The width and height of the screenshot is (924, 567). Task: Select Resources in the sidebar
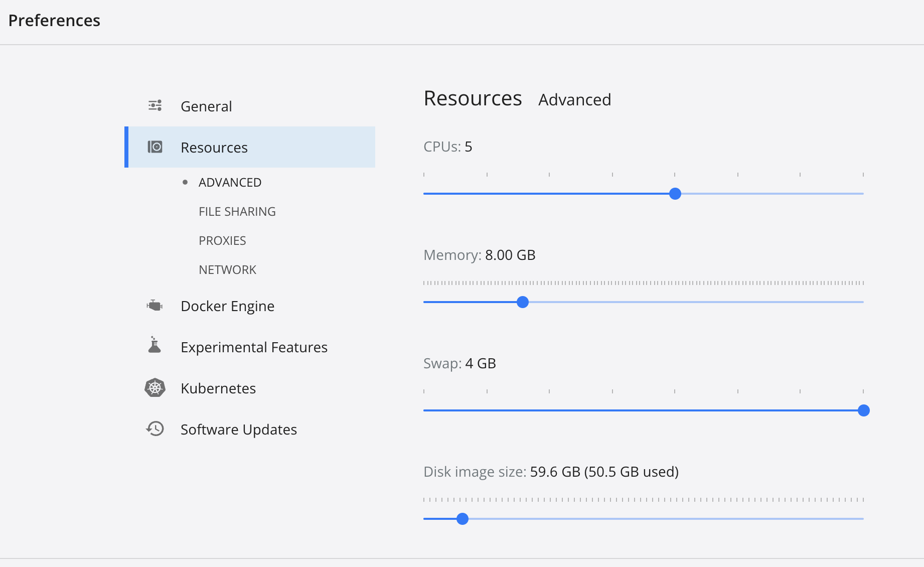[x=250, y=147]
